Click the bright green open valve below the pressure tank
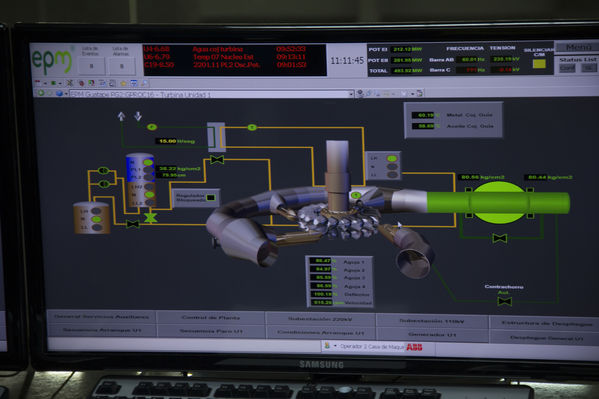The height and width of the screenshot is (399, 599). [x=150, y=218]
